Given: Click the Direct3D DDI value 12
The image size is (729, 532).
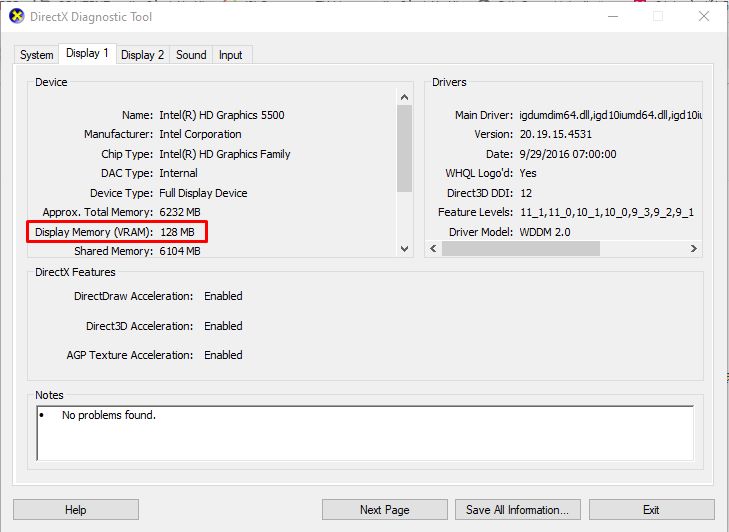Looking at the screenshot, I should 526,193.
